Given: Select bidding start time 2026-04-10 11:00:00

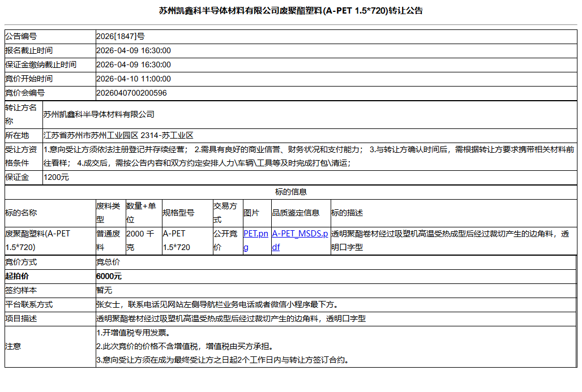Looking at the screenshot, I should click(x=134, y=79).
